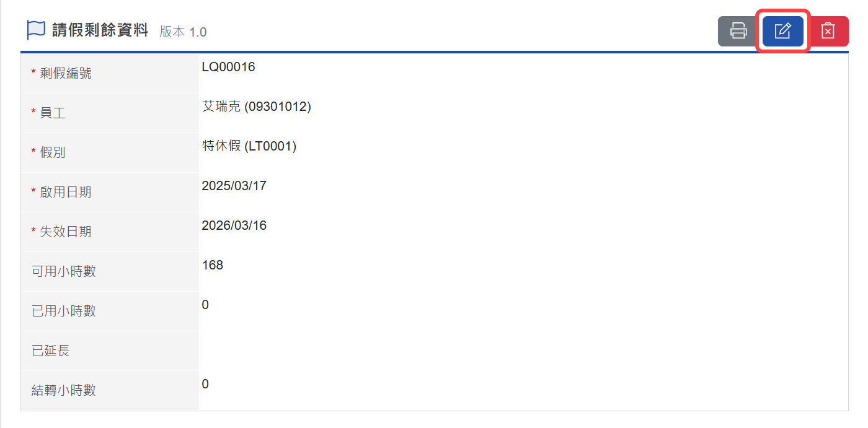Click employee value 艾瑞克 (09301012)

(x=256, y=107)
